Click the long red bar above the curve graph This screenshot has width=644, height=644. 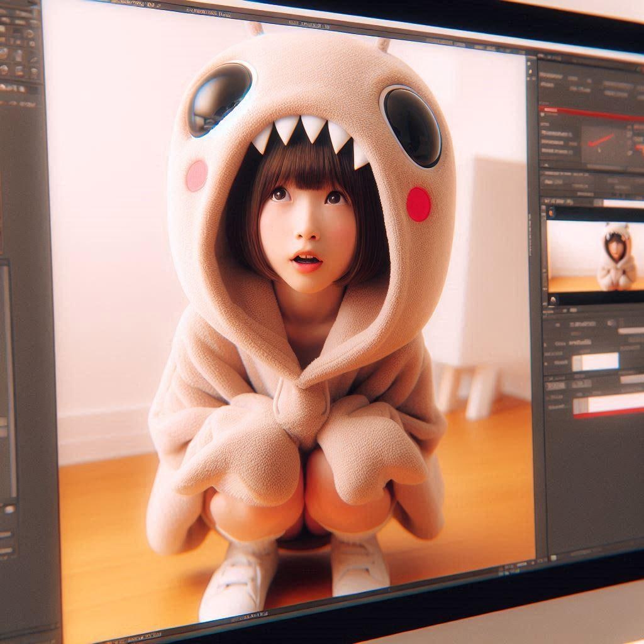coord(591,113)
